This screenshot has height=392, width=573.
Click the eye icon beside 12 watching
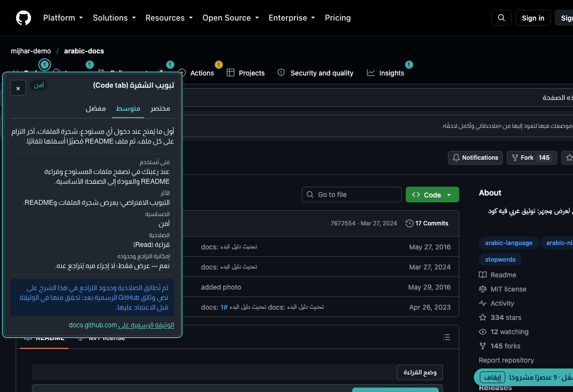click(483, 332)
